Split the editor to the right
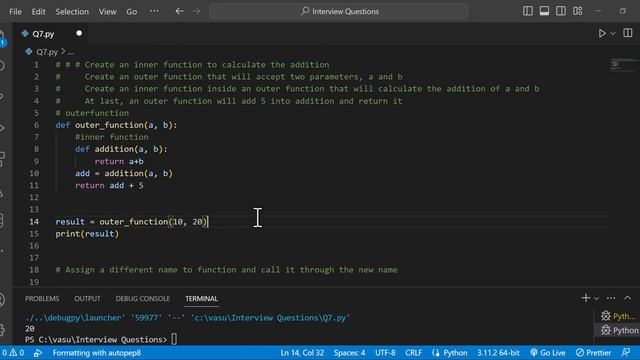 pyautogui.click(x=627, y=33)
